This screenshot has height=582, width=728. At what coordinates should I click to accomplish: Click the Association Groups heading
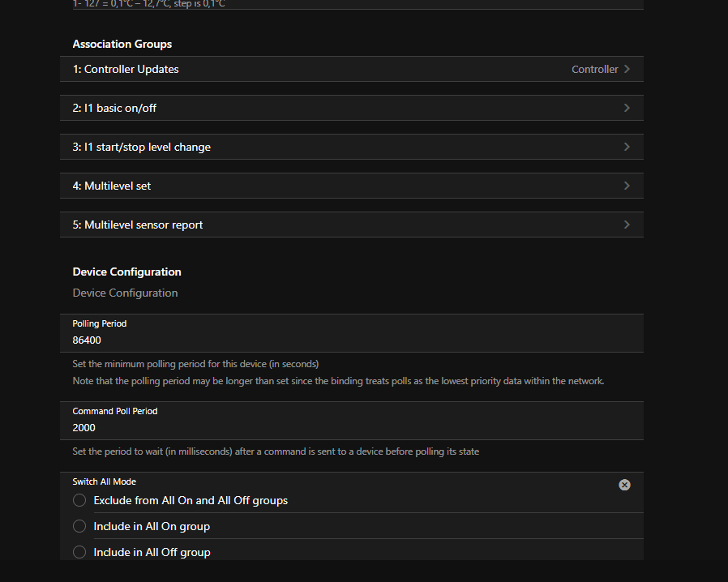click(122, 44)
